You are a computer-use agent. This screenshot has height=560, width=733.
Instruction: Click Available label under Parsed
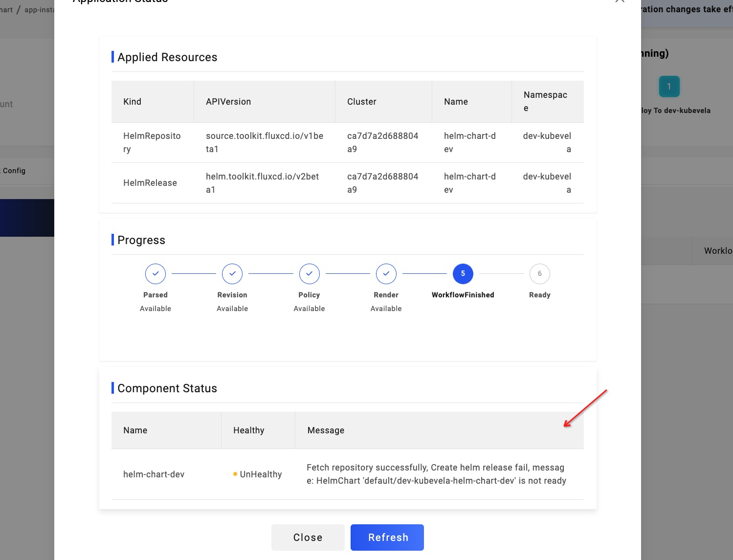point(155,309)
